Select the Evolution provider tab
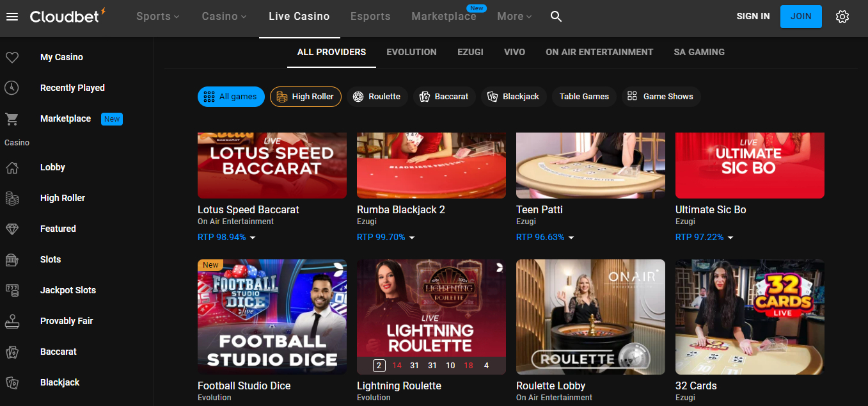 pyautogui.click(x=411, y=52)
